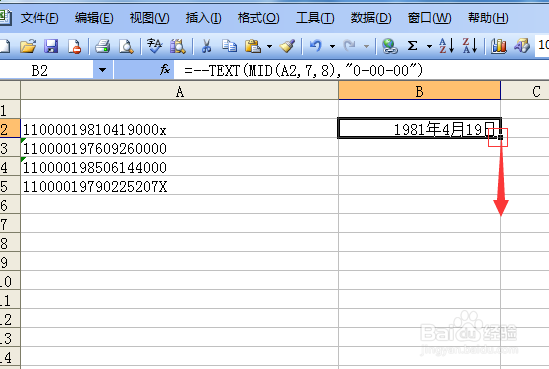
Task: Click the Redo icon
Action: [x=349, y=46]
